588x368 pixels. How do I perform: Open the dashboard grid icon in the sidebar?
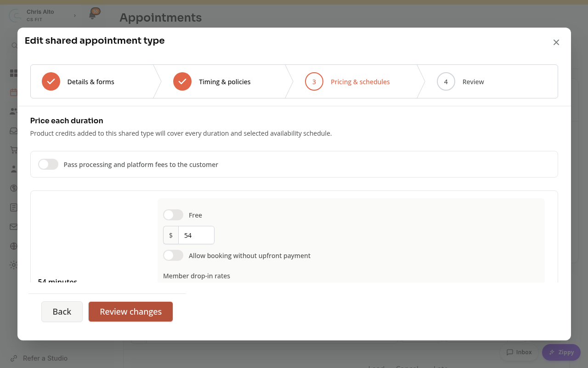click(14, 73)
